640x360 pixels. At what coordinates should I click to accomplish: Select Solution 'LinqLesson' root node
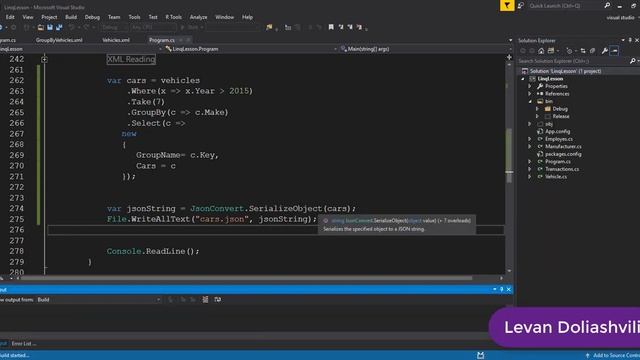[565, 71]
